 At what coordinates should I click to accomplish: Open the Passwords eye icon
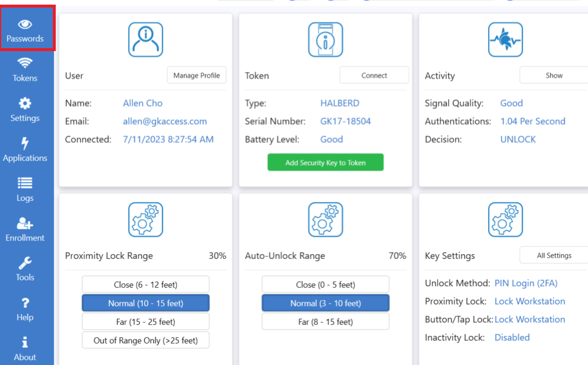coord(25,24)
